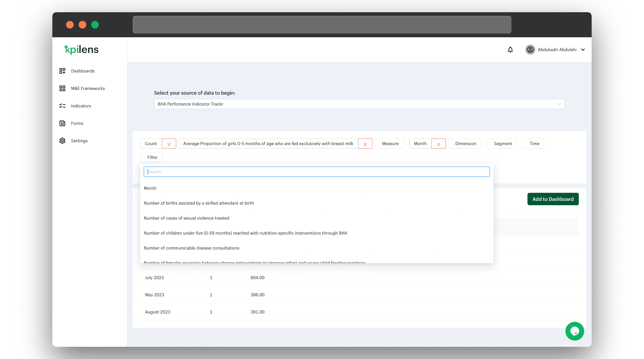Image resolution: width=644 pixels, height=359 pixels.
Task: Click the Search input field
Action: (317, 172)
